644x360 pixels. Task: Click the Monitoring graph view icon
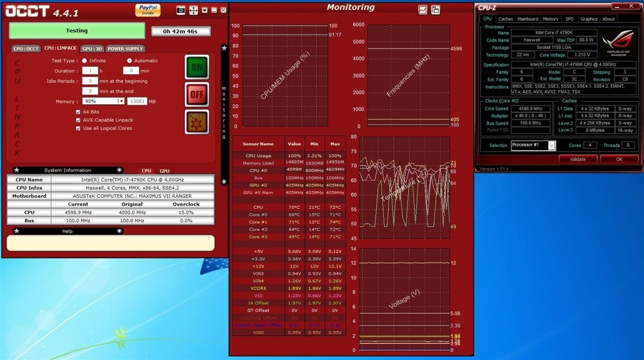[423, 10]
